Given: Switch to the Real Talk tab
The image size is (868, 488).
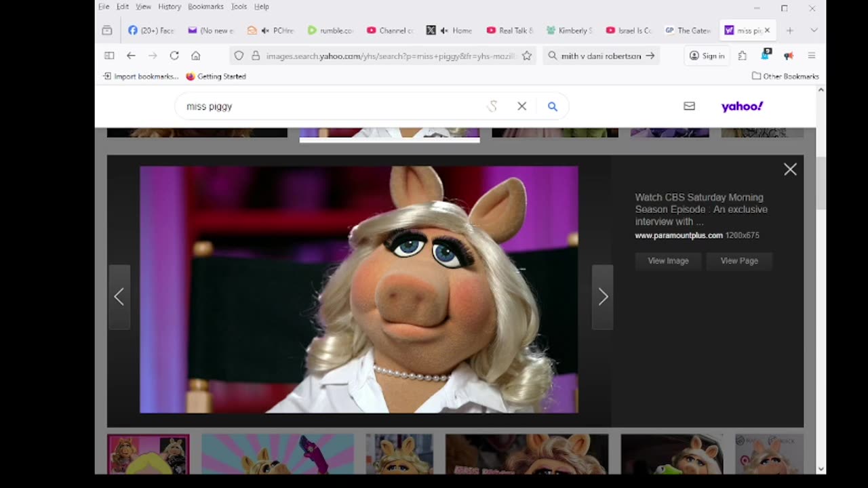Looking at the screenshot, I should tap(509, 30).
